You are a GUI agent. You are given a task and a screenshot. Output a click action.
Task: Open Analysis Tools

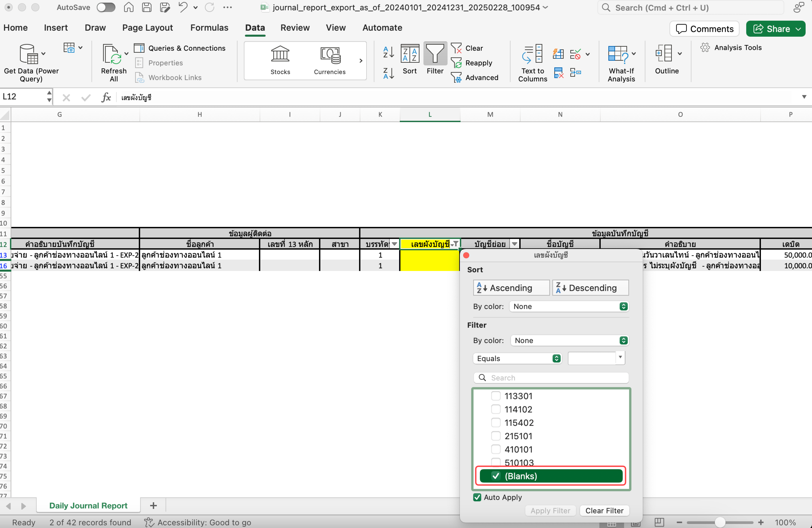[x=731, y=47]
